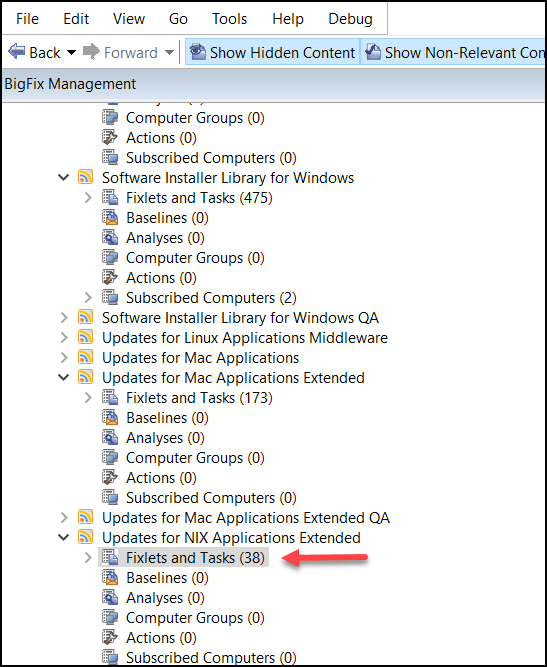Open the Tools menu
Viewport: 547px width, 667px height.
[x=230, y=19]
